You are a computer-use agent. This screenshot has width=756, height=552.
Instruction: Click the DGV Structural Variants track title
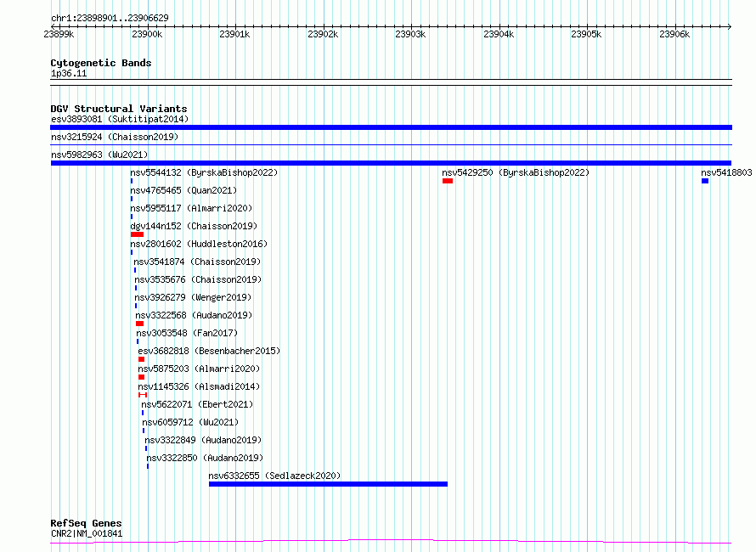pos(119,109)
